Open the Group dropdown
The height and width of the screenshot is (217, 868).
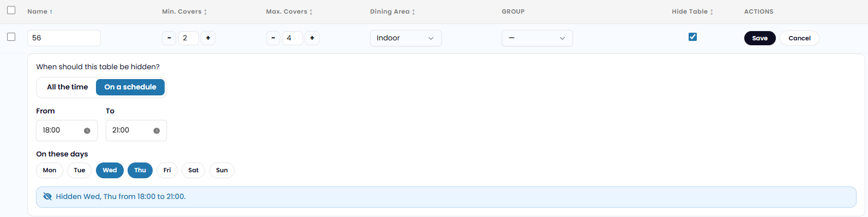tap(537, 38)
